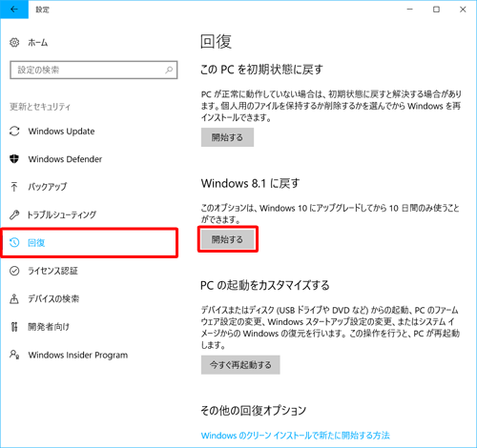Click the その他の回復オプション heading
The width and height of the screenshot is (477, 448).
[x=253, y=410]
